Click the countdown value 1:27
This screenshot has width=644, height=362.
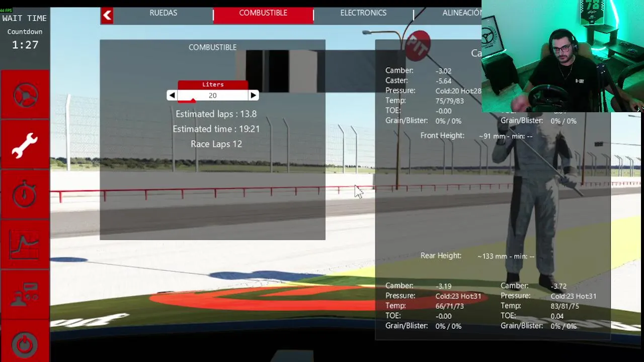[25, 45]
